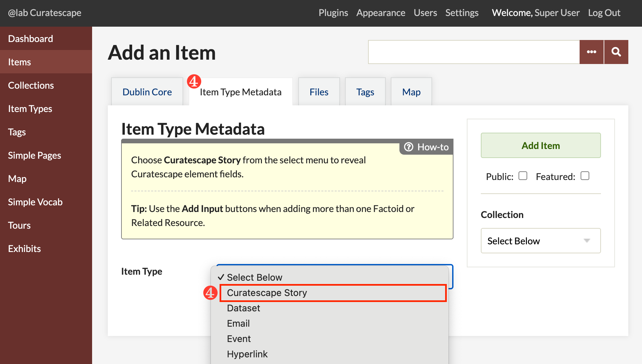Open Exhibits in sidebar
The image size is (642, 364).
46,249
